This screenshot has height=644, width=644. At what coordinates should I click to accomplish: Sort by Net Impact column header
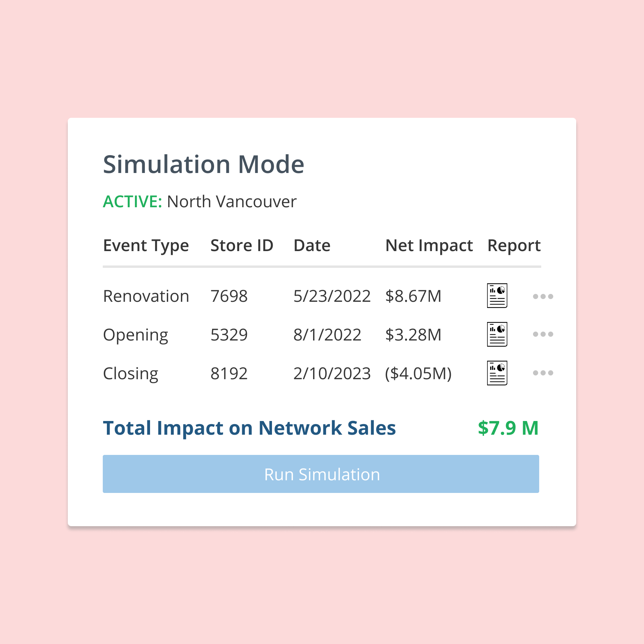[x=429, y=246]
